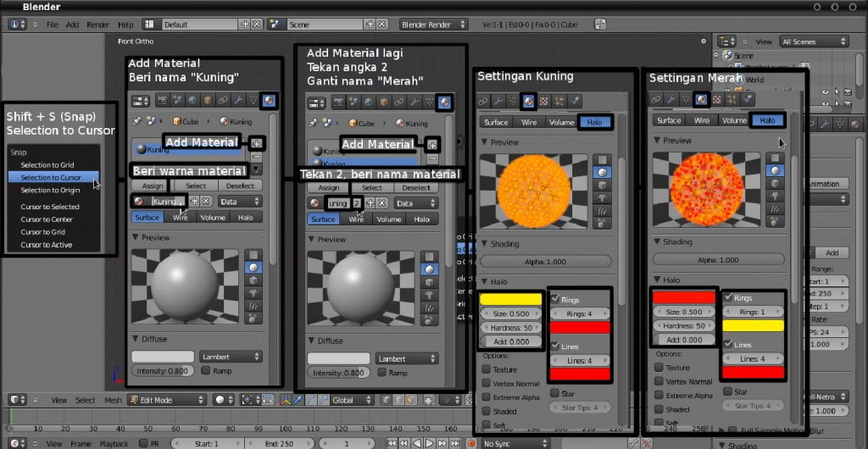Click the material tab icon above Settingan Kuning
The height and width of the screenshot is (449, 868).
(x=529, y=101)
